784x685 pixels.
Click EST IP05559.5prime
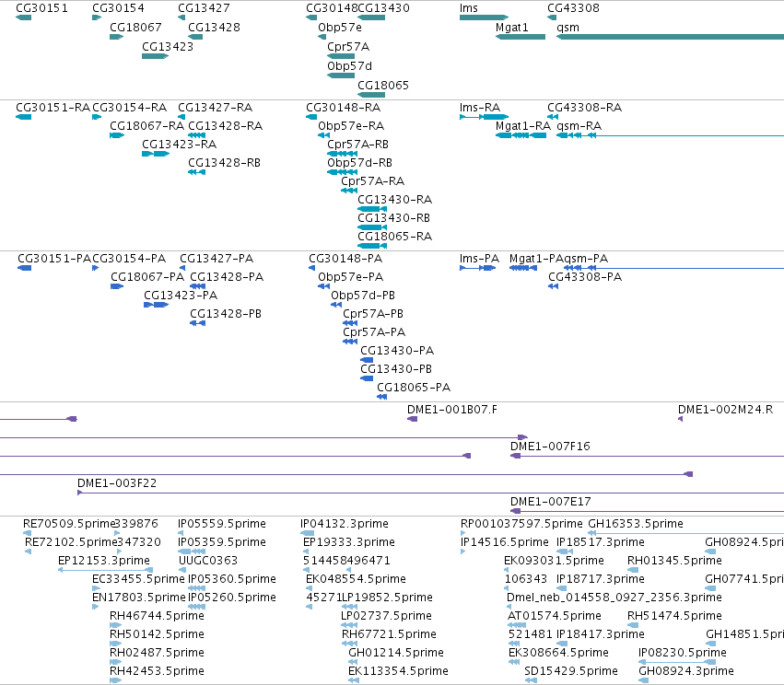[181, 533]
